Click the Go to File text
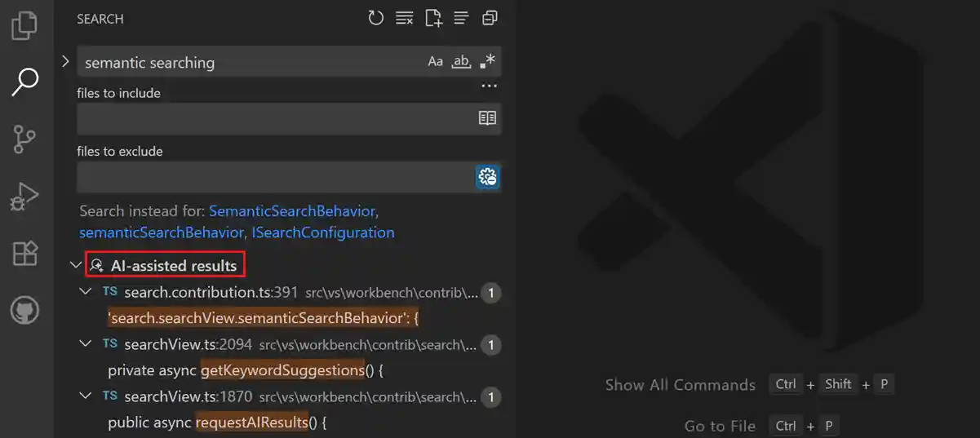Image resolution: width=980 pixels, height=438 pixels. [x=720, y=426]
